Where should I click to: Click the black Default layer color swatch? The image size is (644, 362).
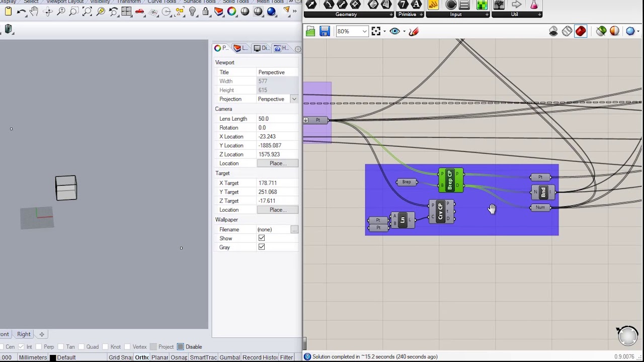52,358
